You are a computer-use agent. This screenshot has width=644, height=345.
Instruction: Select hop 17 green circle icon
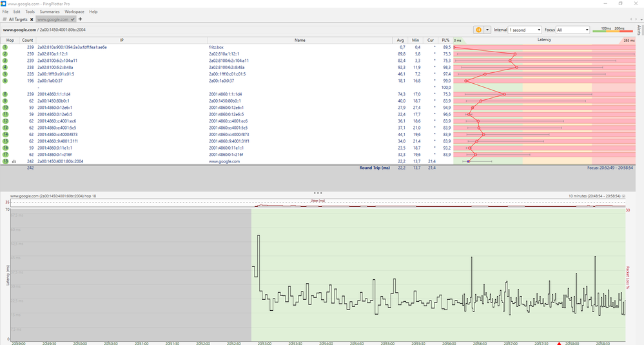pos(5,155)
